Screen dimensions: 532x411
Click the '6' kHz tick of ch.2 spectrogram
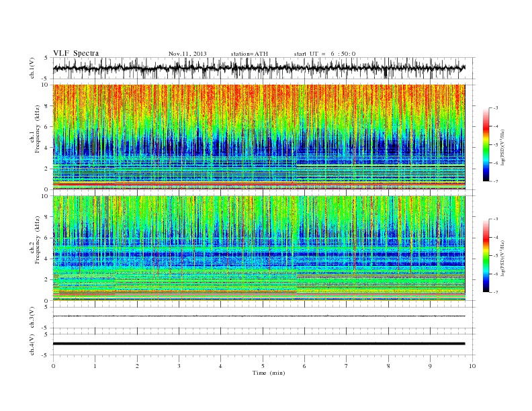[x=47, y=238]
